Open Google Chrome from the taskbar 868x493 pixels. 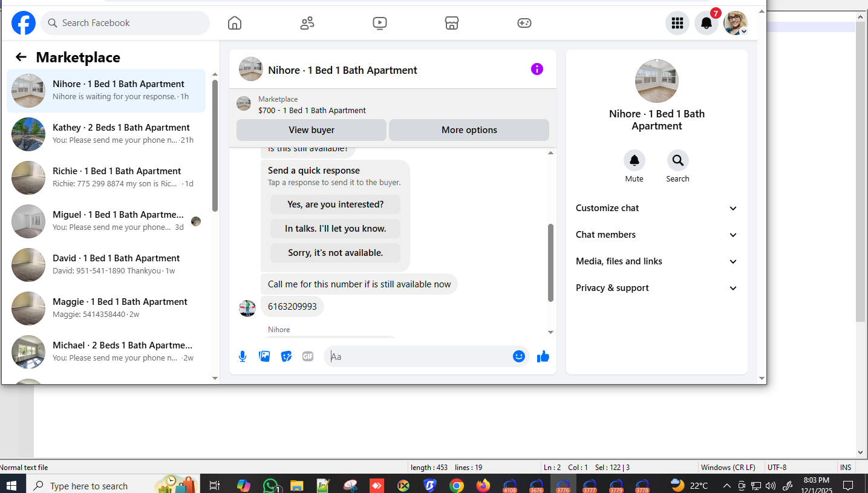(x=457, y=485)
